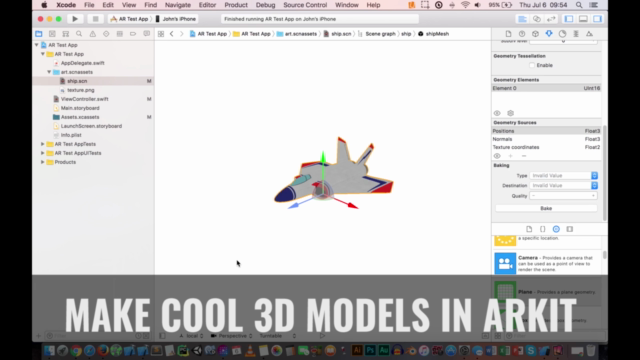This screenshot has width=640, height=360.
Task: Open the Find navigator search icon
Action: point(79,34)
